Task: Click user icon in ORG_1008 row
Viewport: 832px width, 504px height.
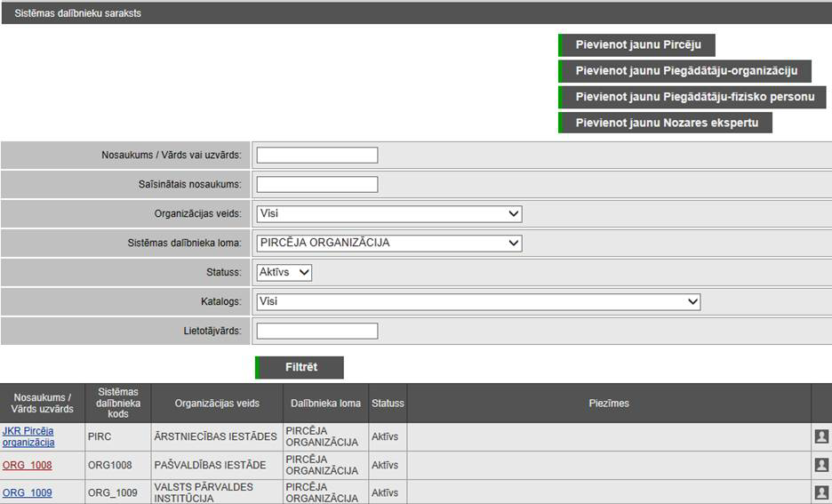Action: 821,465
